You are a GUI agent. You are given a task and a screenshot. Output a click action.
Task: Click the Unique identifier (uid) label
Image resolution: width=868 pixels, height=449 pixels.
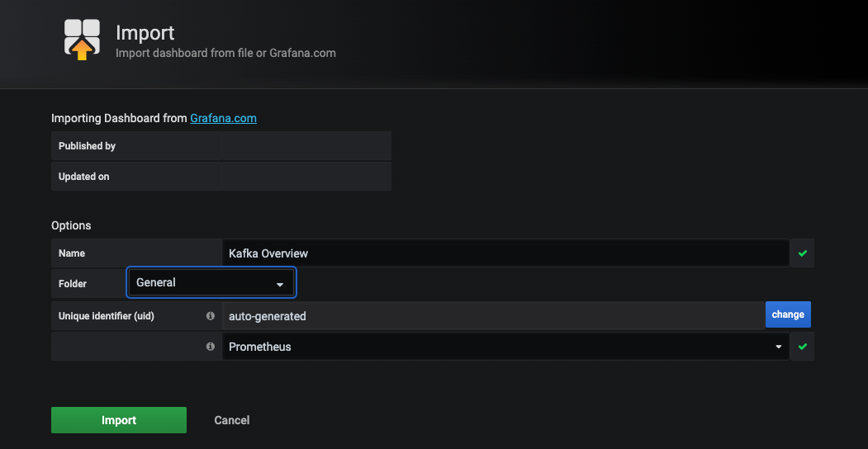(107, 316)
